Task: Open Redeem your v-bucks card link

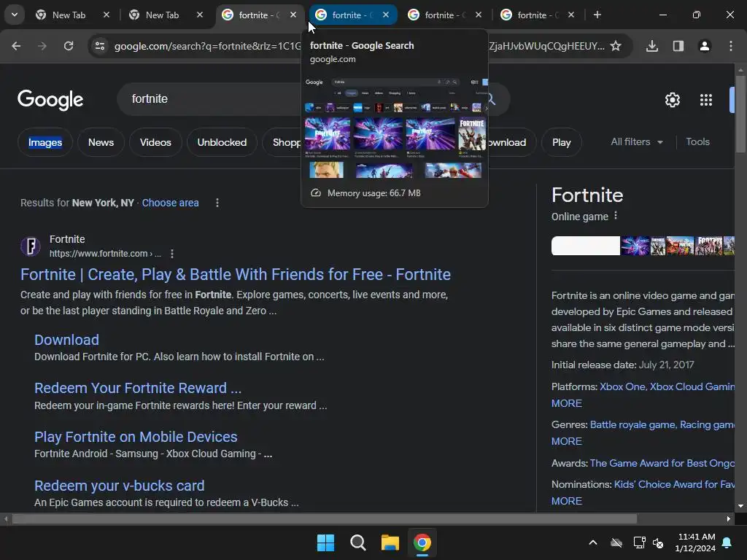Action: [x=119, y=486]
